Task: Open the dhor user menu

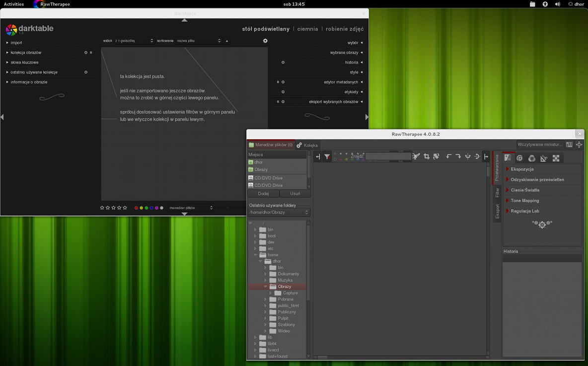Action: pos(576,4)
